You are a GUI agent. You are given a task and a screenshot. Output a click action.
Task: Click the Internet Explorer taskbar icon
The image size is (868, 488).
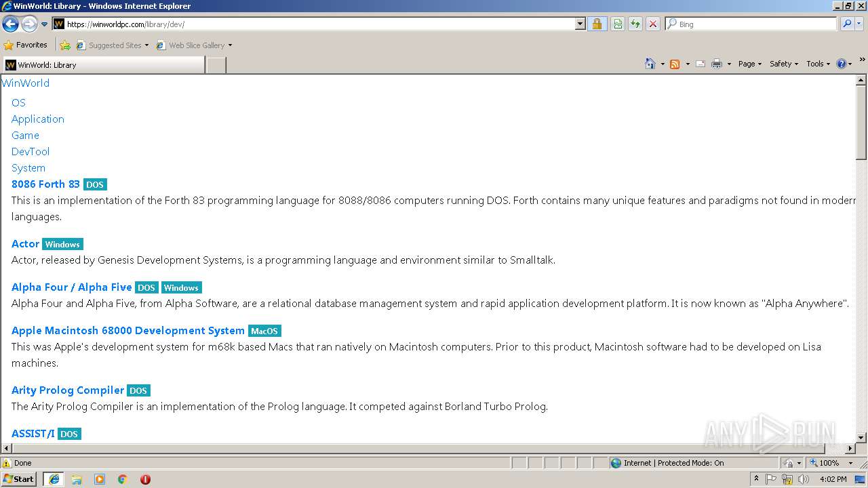tap(54, 479)
